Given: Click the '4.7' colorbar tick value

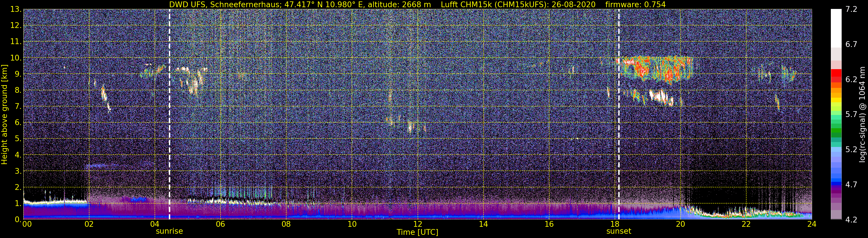Looking at the screenshot, I should coord(851,185).
